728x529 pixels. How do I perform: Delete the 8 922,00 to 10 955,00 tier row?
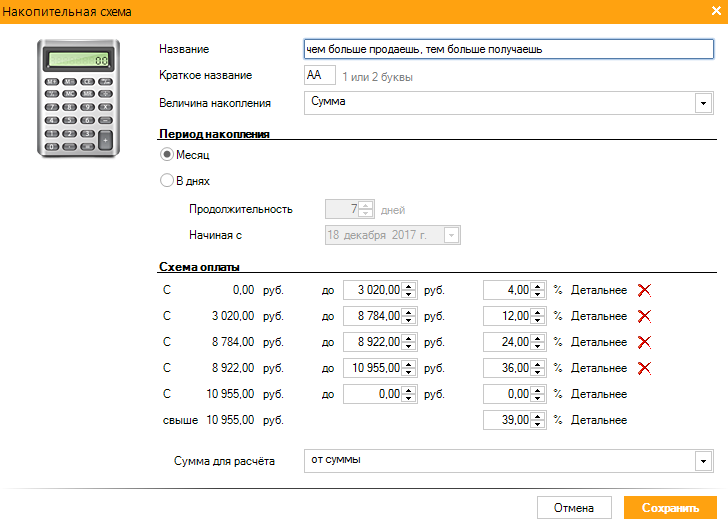(644, 368)
